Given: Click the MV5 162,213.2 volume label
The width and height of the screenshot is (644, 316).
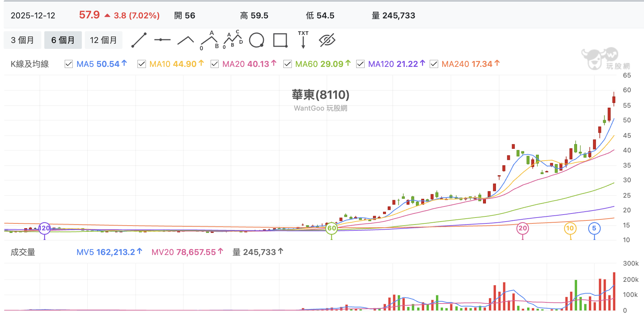Looking at the screenshot, I should pyautogui.click(x=109, y=252).
